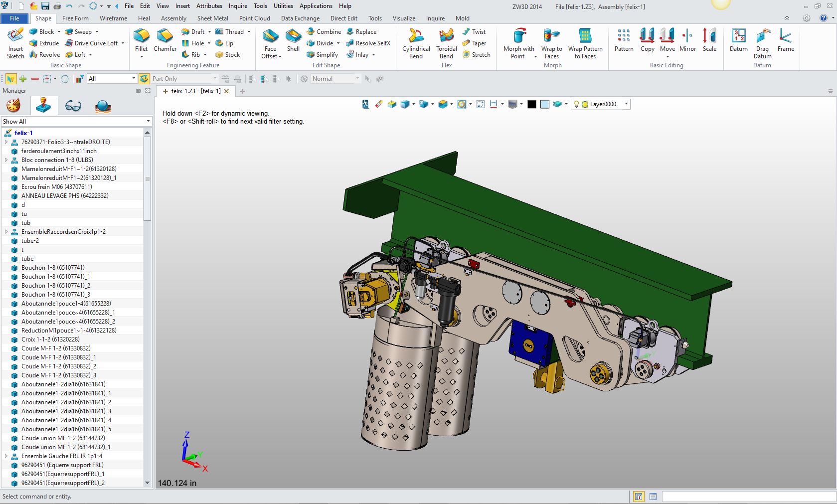This screenshot has width=837, height=504.
Task: Toggle the Layer0000 visibility bulb
Action: pos(577,104)
